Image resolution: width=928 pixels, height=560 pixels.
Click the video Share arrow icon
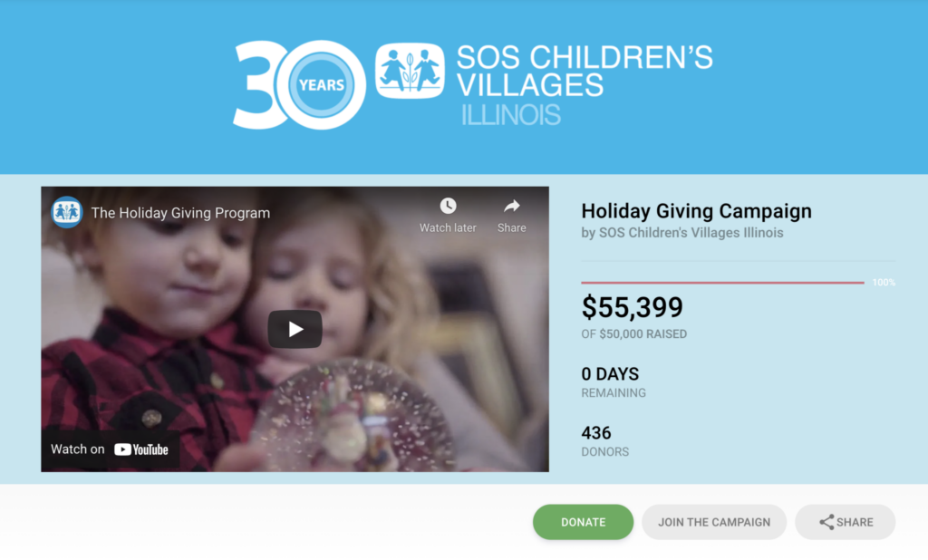pos(511,206)
